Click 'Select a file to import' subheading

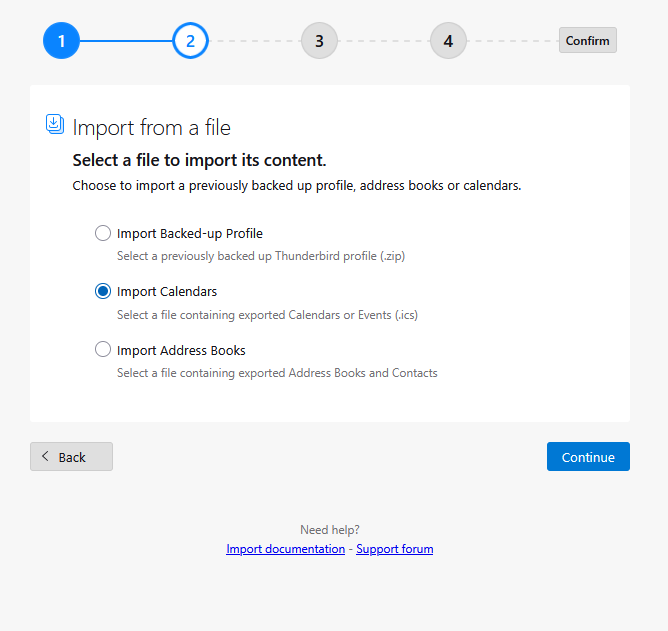point(200,160)
